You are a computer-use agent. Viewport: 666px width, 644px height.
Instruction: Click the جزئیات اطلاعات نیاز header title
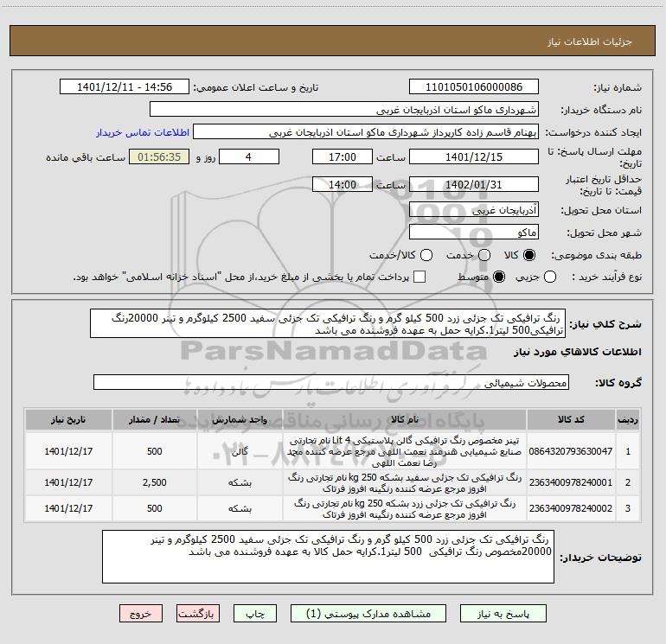(x=590, y=41)
